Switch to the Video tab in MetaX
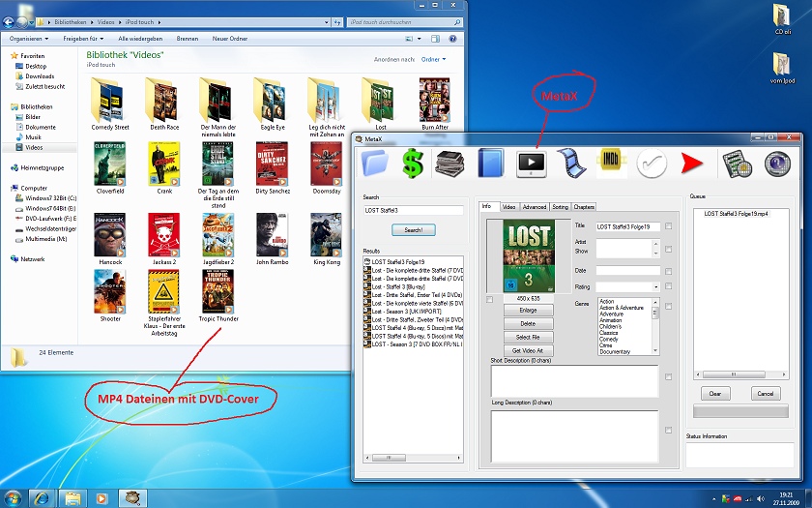Screen dimensions: 812x508 point(508,207)
